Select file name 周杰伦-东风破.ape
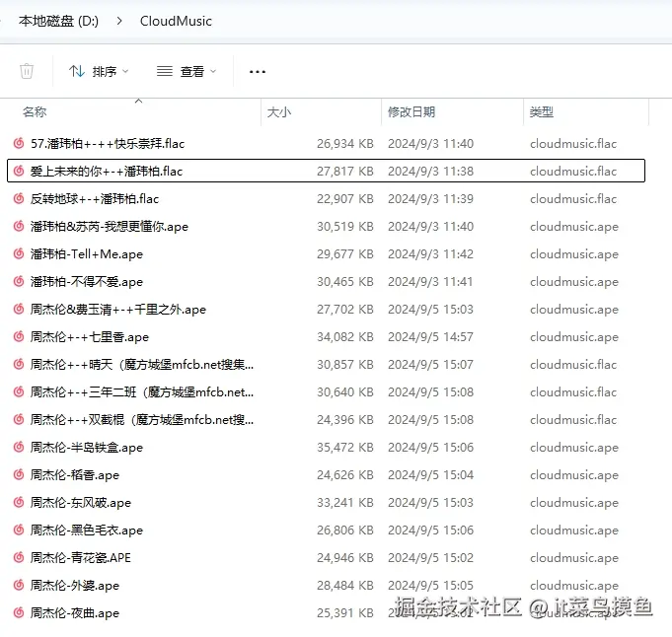 (x=81, y=503)
